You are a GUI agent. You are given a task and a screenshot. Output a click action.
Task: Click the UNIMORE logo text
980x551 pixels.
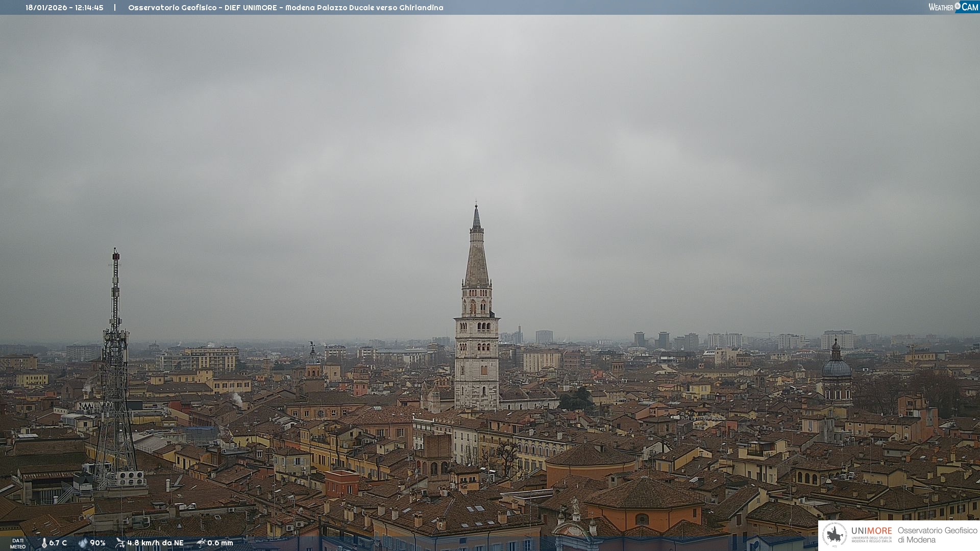pos(871,531)
